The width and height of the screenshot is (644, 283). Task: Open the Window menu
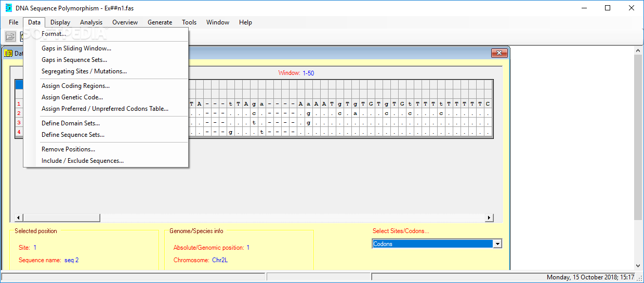pos(218,22)
